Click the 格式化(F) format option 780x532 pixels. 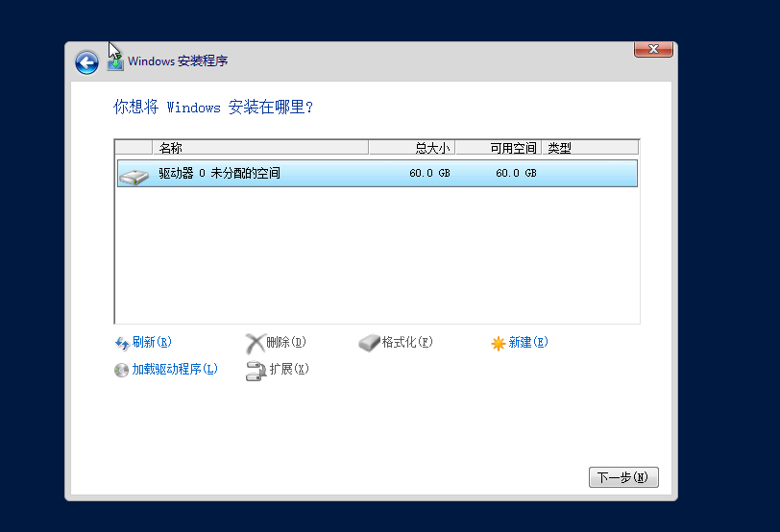[407, 342]
